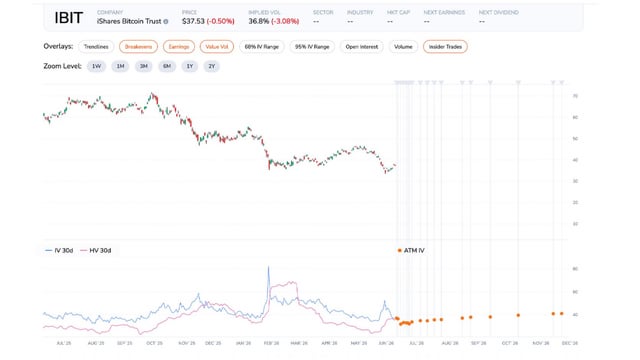
Task: Click the IV 30d spike peak near FEB '26
Action: [x=268, y=267]
